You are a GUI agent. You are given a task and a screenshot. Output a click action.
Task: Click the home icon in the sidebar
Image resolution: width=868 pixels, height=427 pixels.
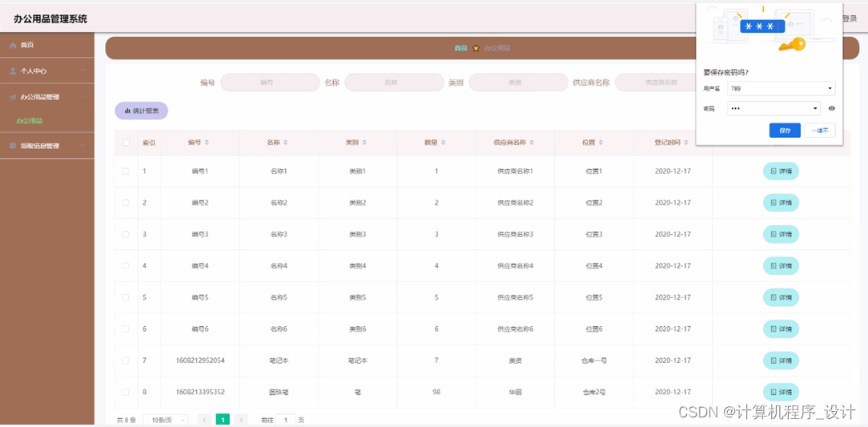click(13, 46)
